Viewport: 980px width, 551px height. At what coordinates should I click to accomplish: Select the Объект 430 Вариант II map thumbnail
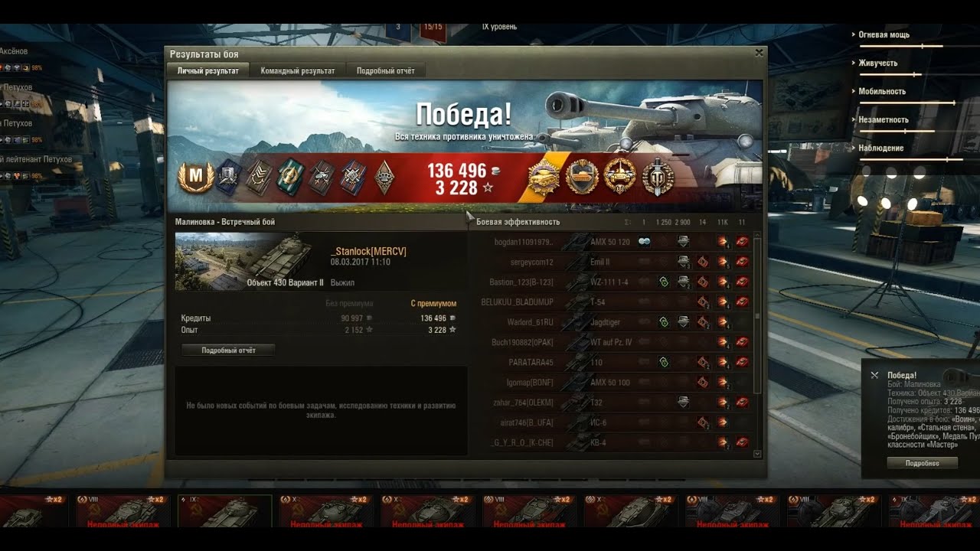pyautogui.click(x=243, y=262)
